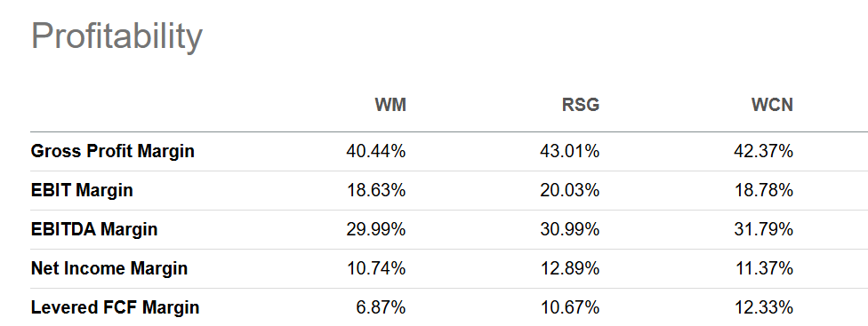This screenshot has width=868, height=326.
Task: Click WM levered FCF margin 6.87%
Action: pos(381,307)
